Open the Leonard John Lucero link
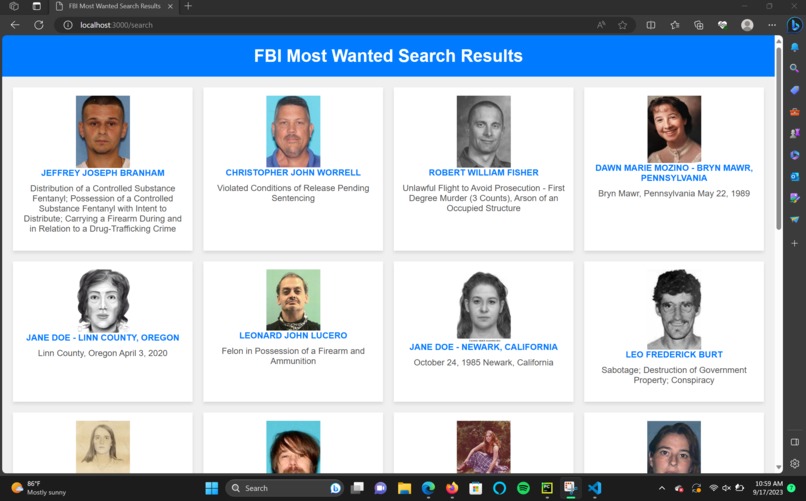 click(293, 336)
